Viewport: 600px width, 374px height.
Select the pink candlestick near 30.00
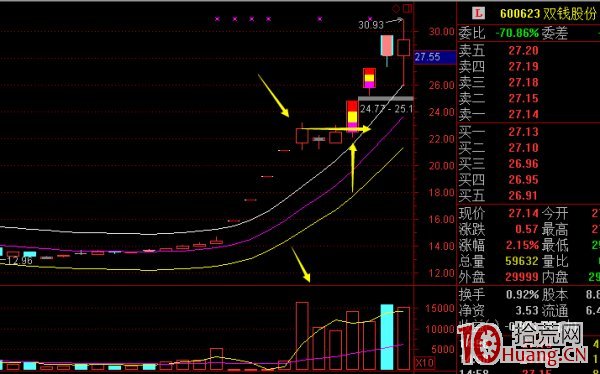point(387,45)
